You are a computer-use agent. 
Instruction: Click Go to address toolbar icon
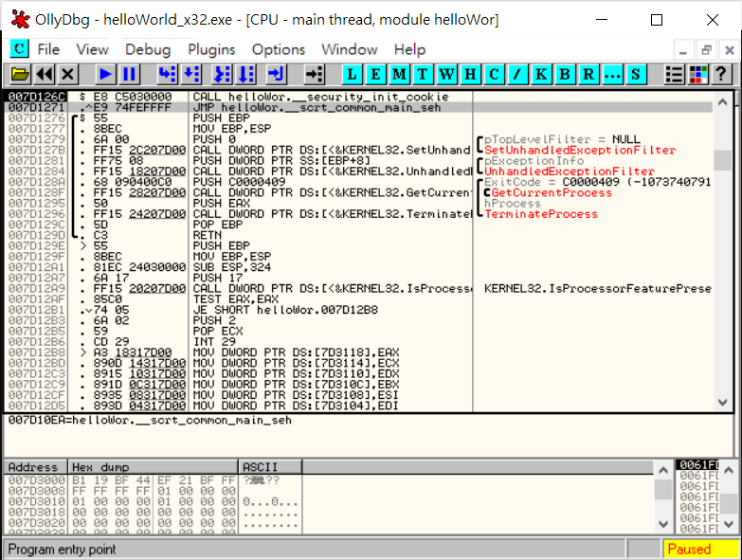pyautogui.click(x=314, y=74)
